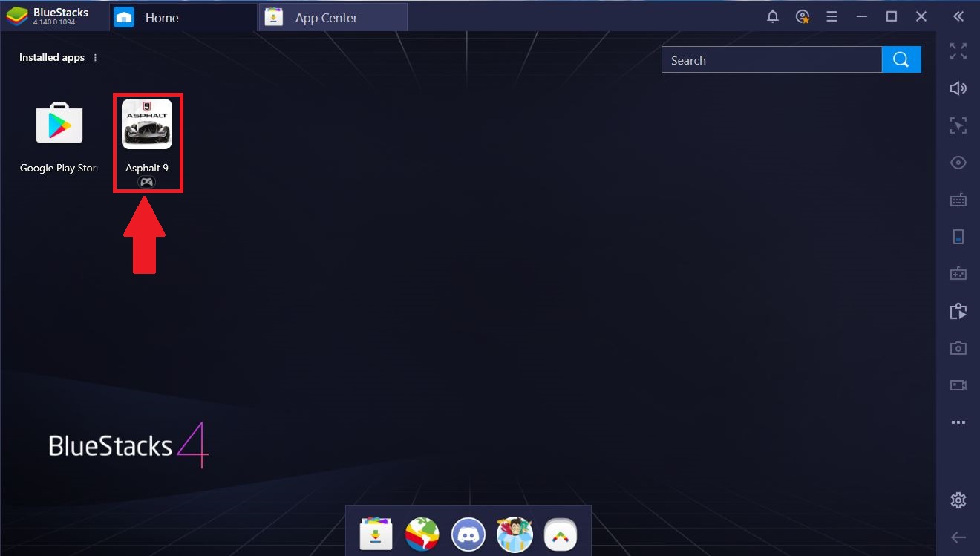Take a screenshot with the camera icon
This screenshot has width=980, height=556.
pyautogui.click(x=958, y=348)
